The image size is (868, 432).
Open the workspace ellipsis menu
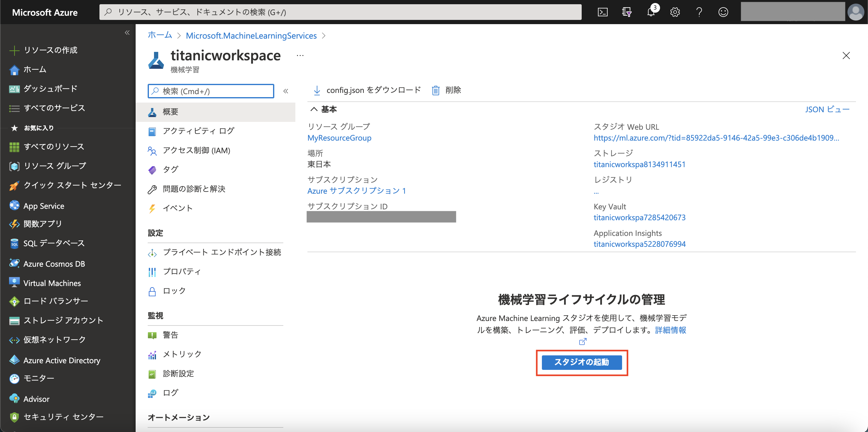[299, 55]
